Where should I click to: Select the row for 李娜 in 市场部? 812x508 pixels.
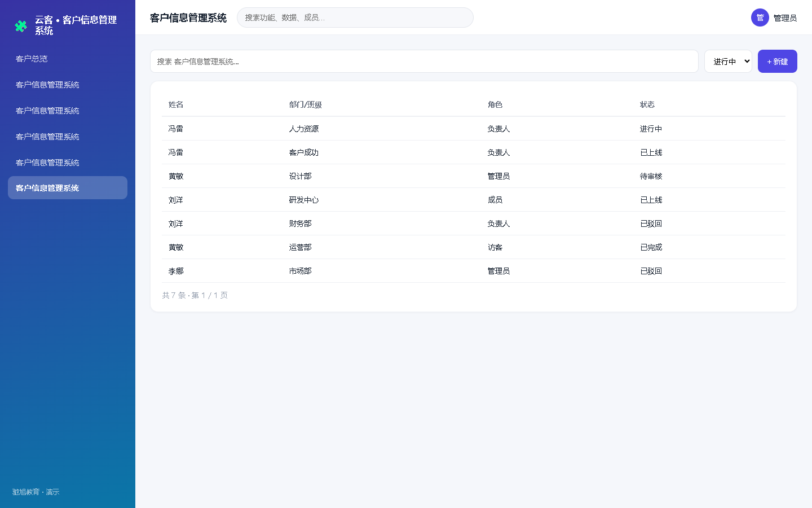[474, 271]
